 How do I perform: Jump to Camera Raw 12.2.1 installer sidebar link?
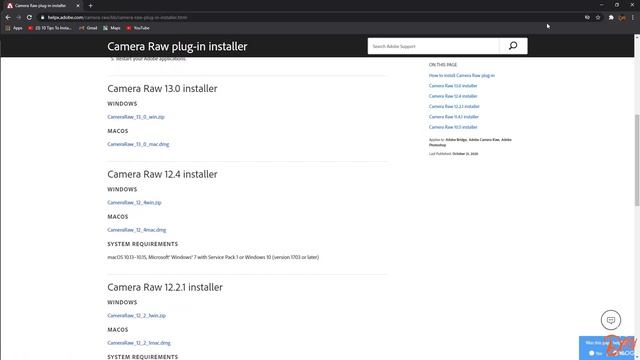[454, 107]
